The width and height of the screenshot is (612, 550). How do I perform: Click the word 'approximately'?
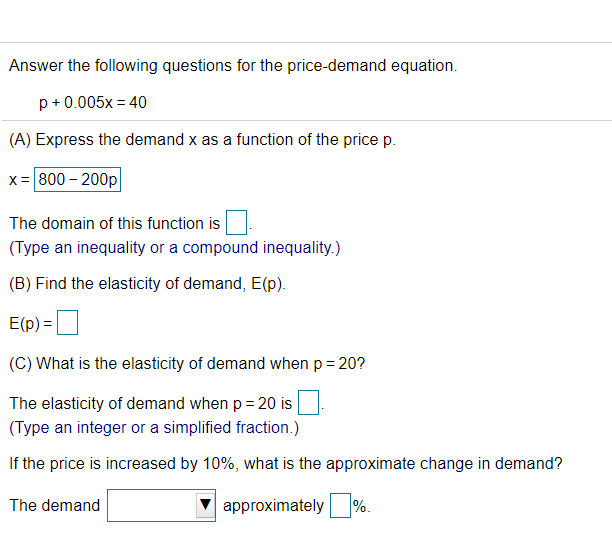click(273, 506)
